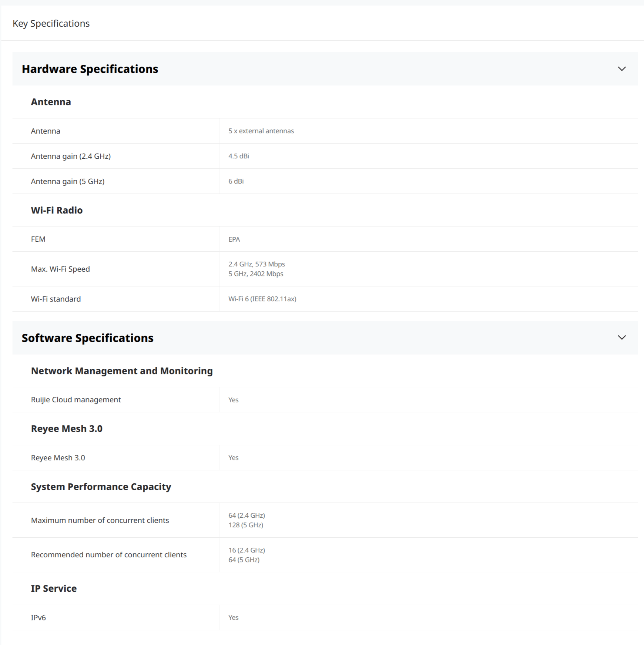The height and width of the screenshot is (645, 644).
Task: Click the Software Specifications header
Action: [x=325, y=338]
